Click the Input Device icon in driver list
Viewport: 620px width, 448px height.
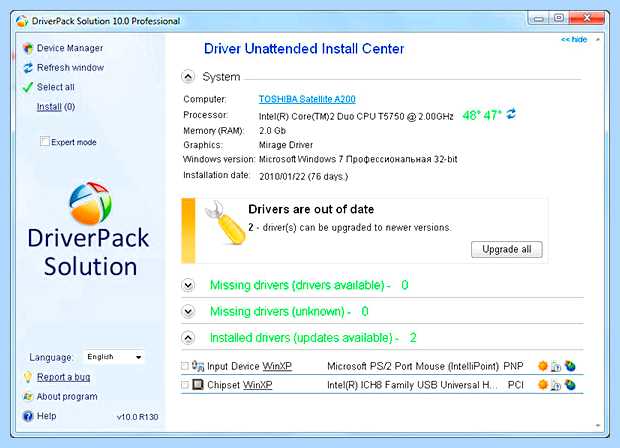[198, 366]
